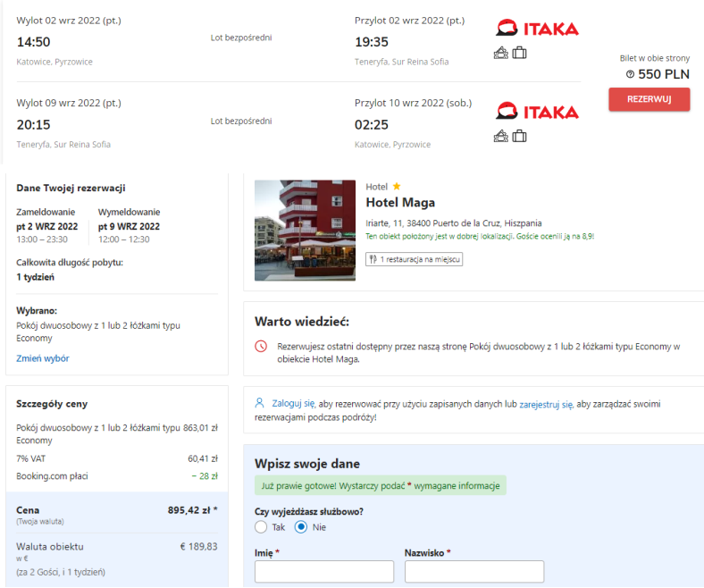This screenshot has width=704, height=588.
Task: Click green 'Już prawie gotowe' notice
Action: 381,485
